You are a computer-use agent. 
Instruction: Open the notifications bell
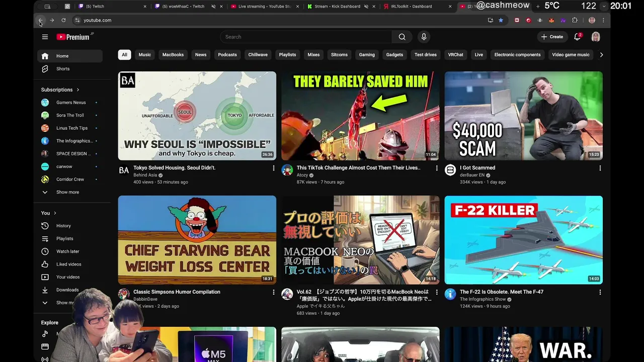578,37
